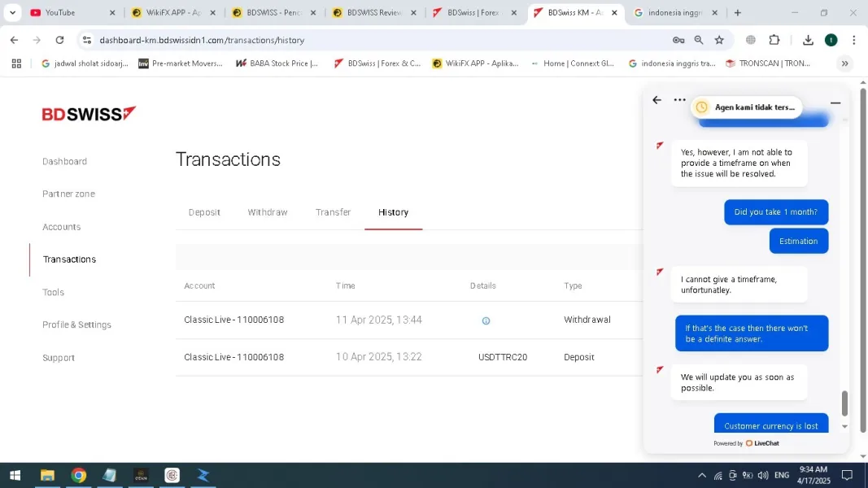The image size is (868, 488).
Task: Open File Explorer from the taskbar
Action: [x=47, y=475]
